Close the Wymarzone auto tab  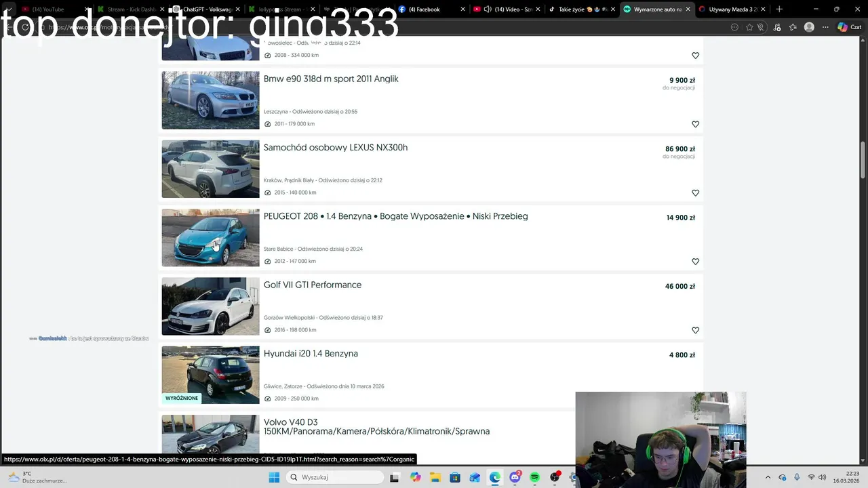click(688, 9)
